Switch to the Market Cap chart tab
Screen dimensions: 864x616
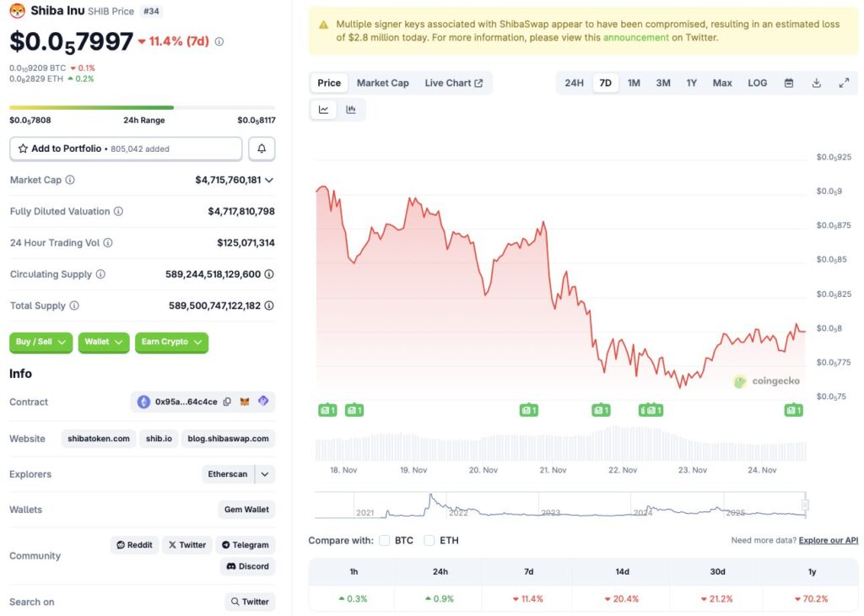(382, 83)
